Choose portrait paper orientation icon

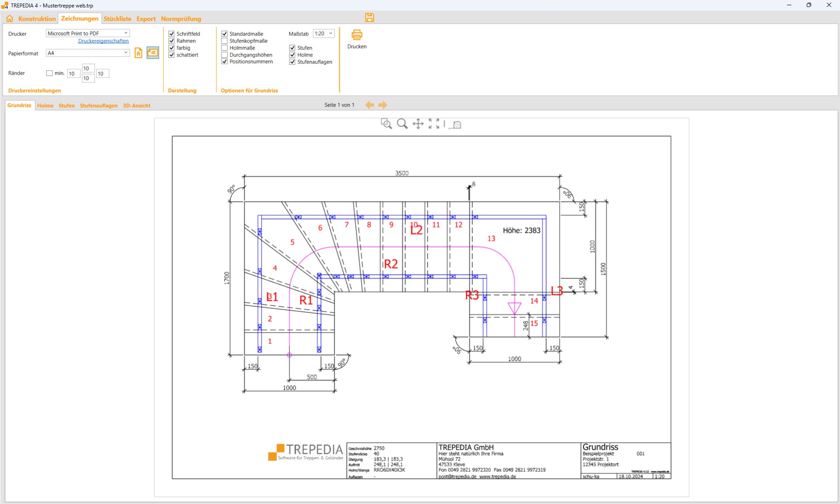click(x=138, y=53)
